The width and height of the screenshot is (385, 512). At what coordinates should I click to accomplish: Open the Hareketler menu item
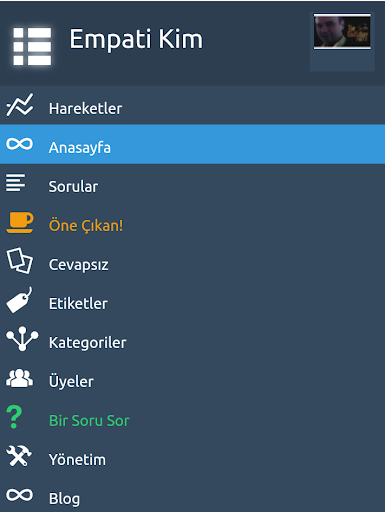tap(192, 105)
